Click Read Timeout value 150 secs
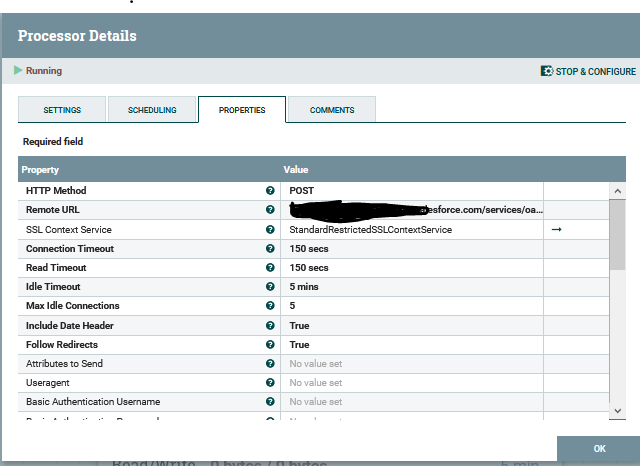 [x=309, y=268]
